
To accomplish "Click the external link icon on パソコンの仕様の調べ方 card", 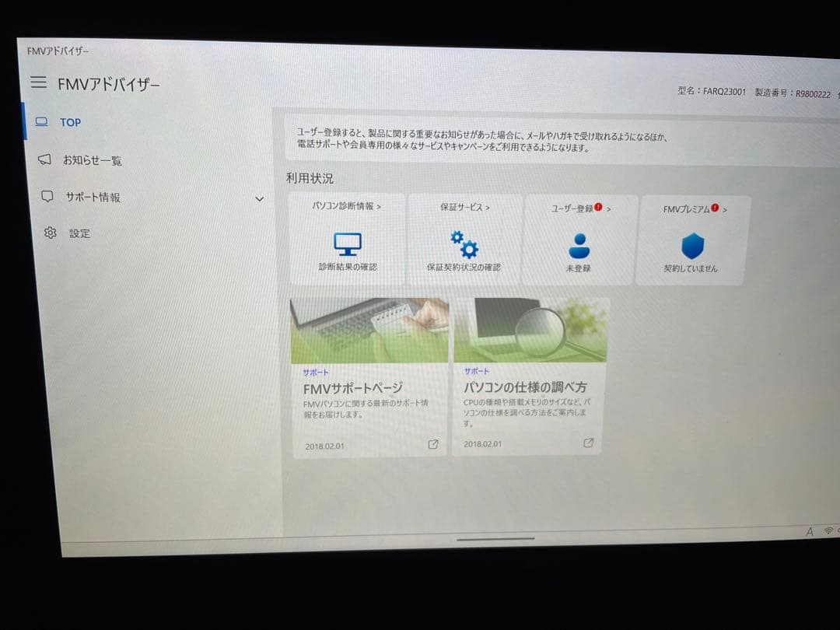I will point(590,443).
